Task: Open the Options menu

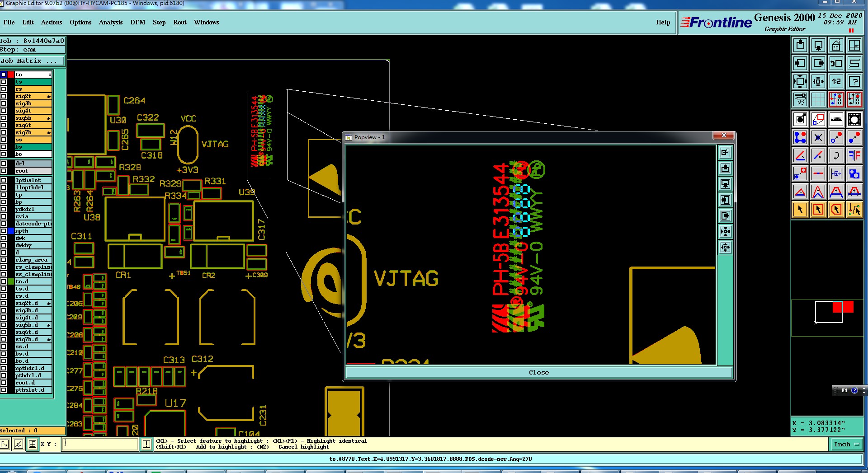Action: coord(80,22)
